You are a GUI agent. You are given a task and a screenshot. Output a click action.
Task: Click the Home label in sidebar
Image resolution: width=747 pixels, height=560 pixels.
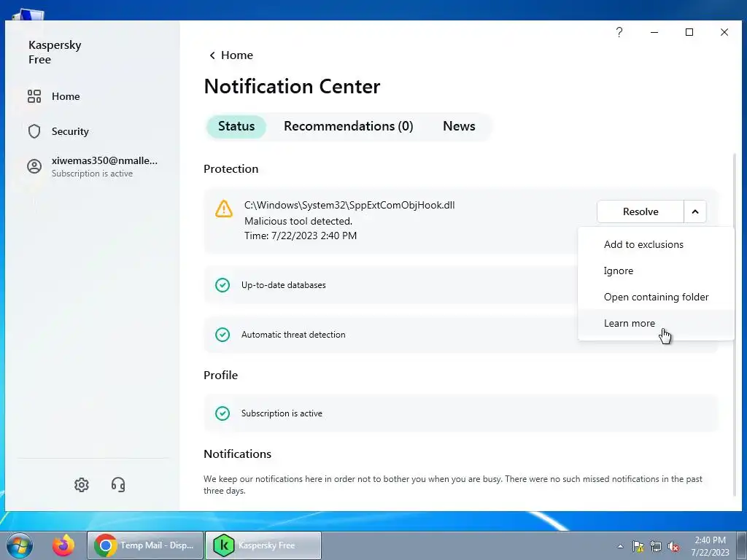pos(66,96)
